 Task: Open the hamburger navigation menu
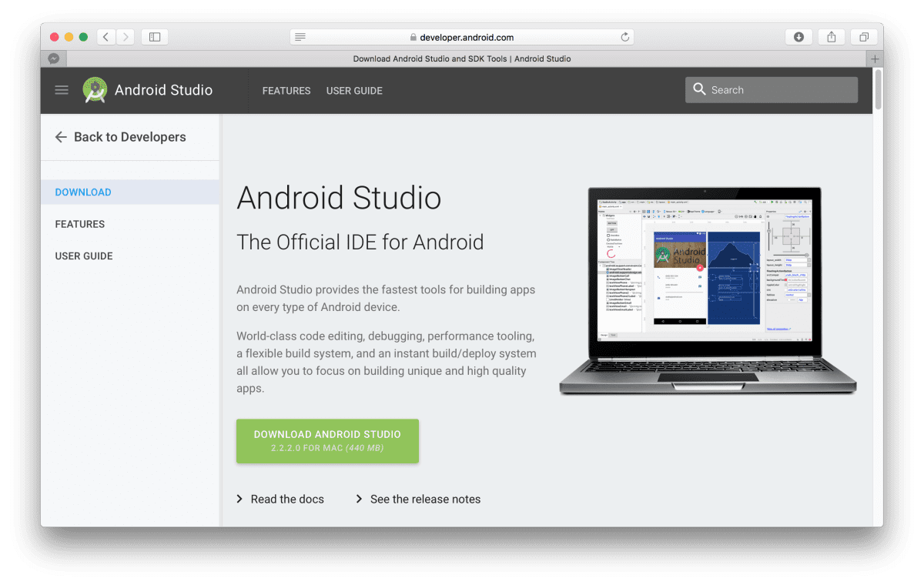coord(62,90)
